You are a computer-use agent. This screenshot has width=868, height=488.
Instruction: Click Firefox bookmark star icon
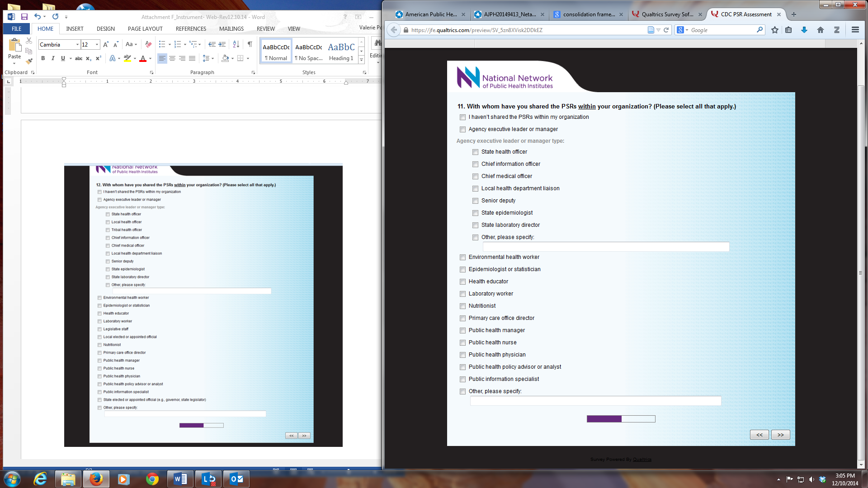pyautogui.click(x=775, y=30)
